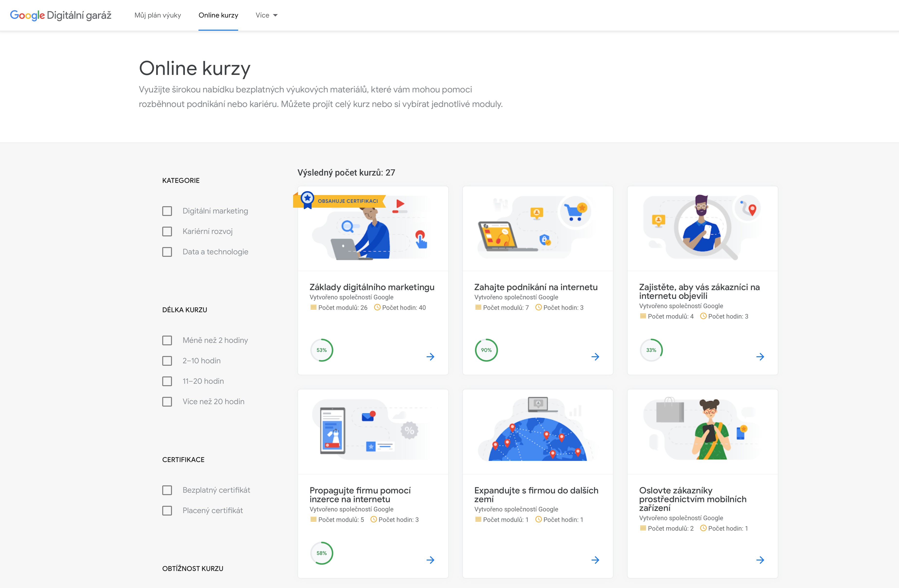The height and width of the screenshot is (588, 899).
Task: Enable the Digitální marketing category checkbox
Action: (167, 211)
